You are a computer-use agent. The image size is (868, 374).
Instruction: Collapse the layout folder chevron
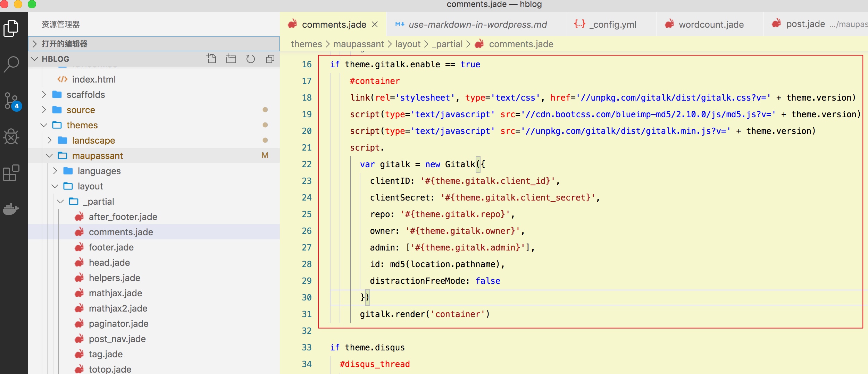pos(55,186)
